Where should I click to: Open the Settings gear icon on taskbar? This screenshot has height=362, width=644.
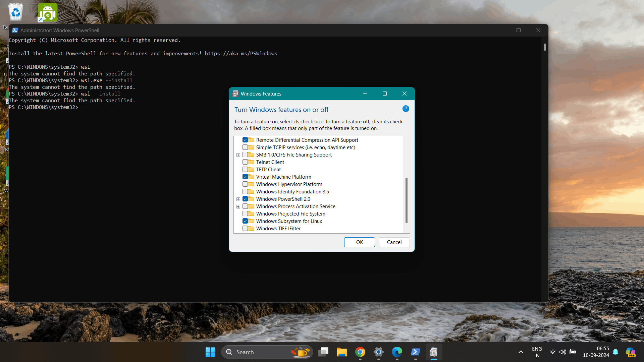(x=378, y=352)
